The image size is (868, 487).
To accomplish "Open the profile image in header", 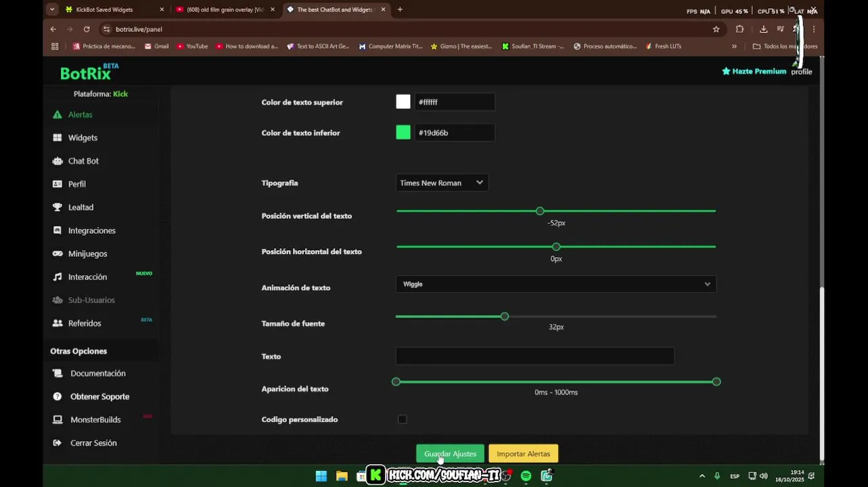I will (802, 71).
